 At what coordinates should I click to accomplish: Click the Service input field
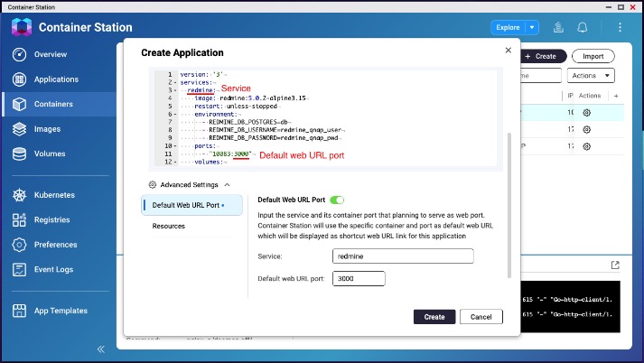pyautogui.click(x=402, y=256)
